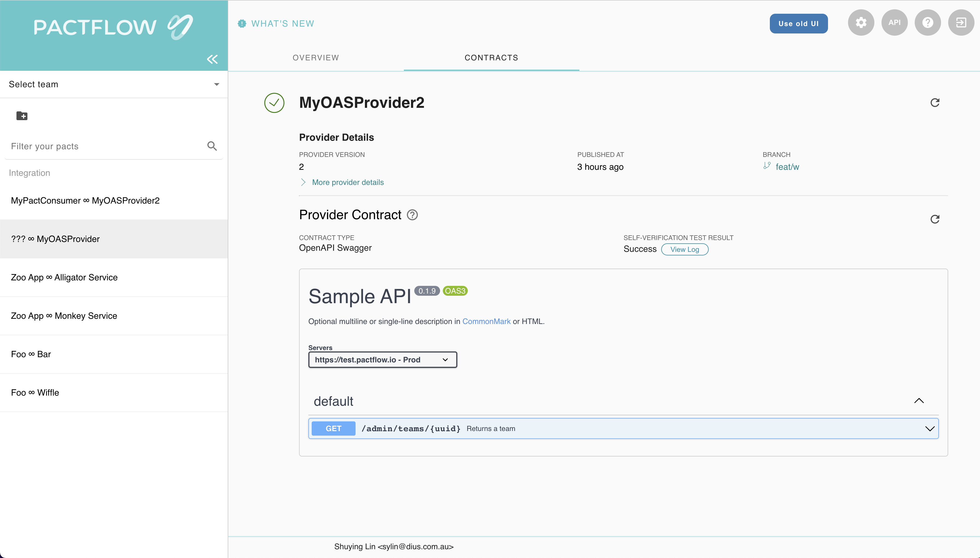Click the create new pact folder icon

(22, 116)
